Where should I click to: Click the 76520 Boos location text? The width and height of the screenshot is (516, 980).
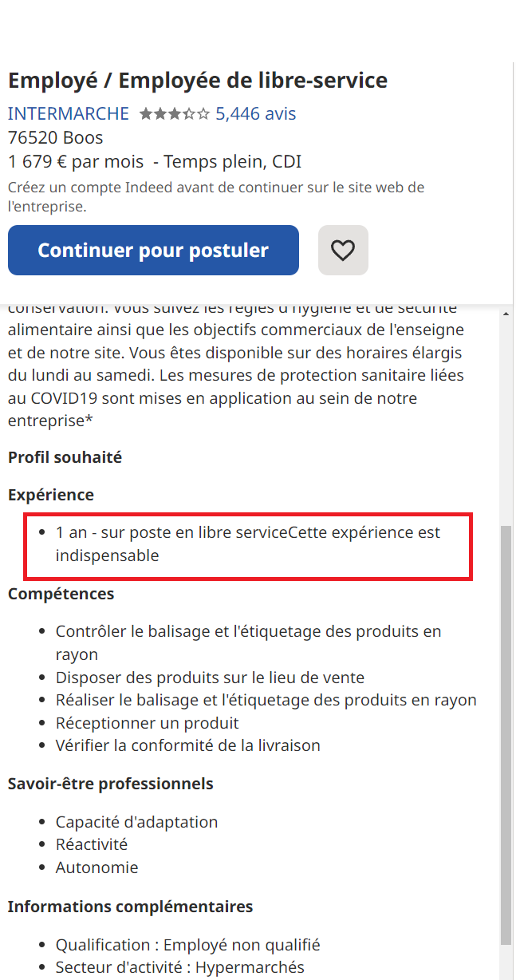(x=56, y=138)
